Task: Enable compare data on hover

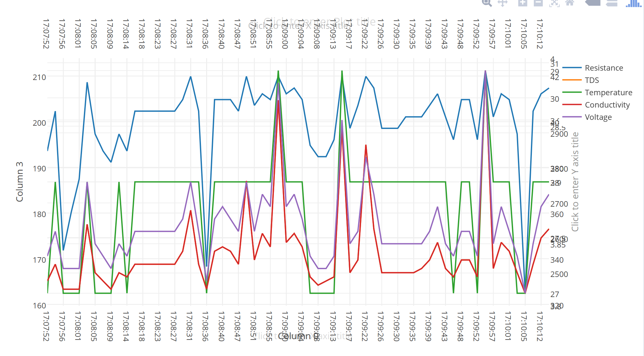Action: click(612, 3)
